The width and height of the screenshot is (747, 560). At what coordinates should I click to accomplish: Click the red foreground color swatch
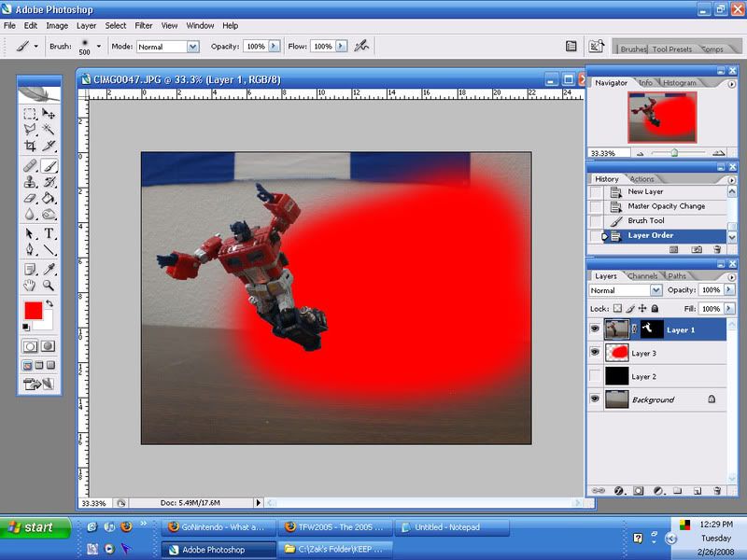34,311
